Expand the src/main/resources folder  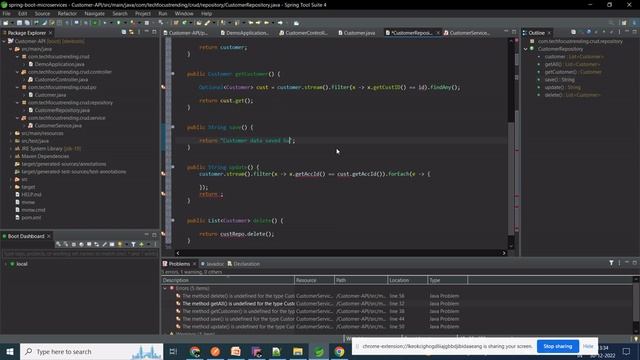point(11,133)
